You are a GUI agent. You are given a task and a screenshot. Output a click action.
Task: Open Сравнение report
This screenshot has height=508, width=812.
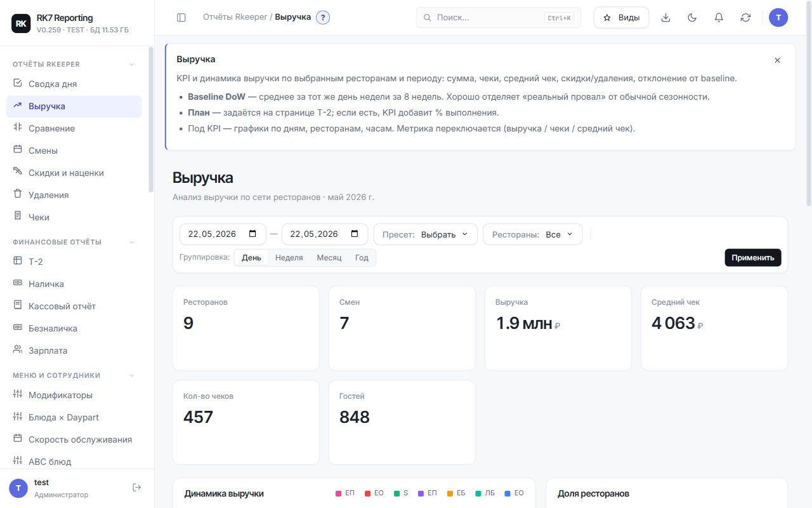(x=74, y=128)
